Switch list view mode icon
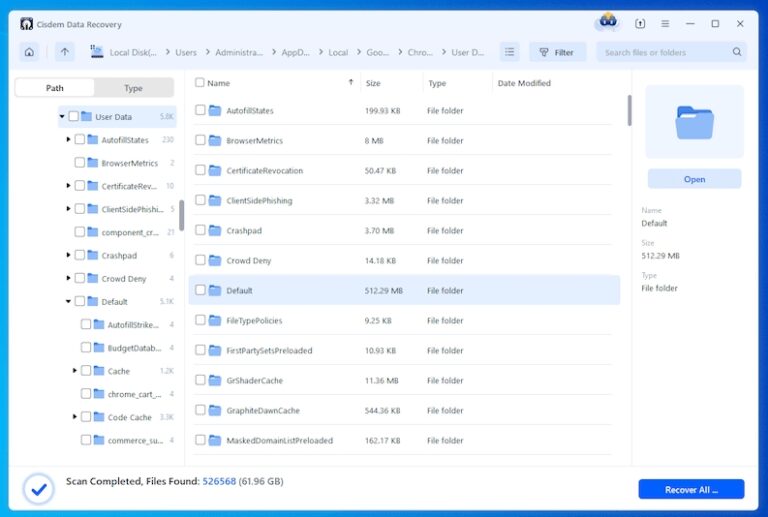768x517 pixels. pyautogui.click(x=510, y=52)
